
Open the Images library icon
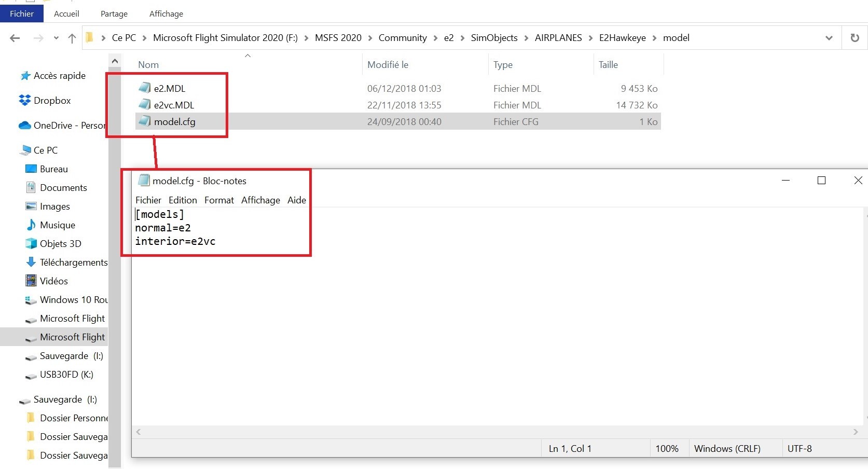pos(31,206)
